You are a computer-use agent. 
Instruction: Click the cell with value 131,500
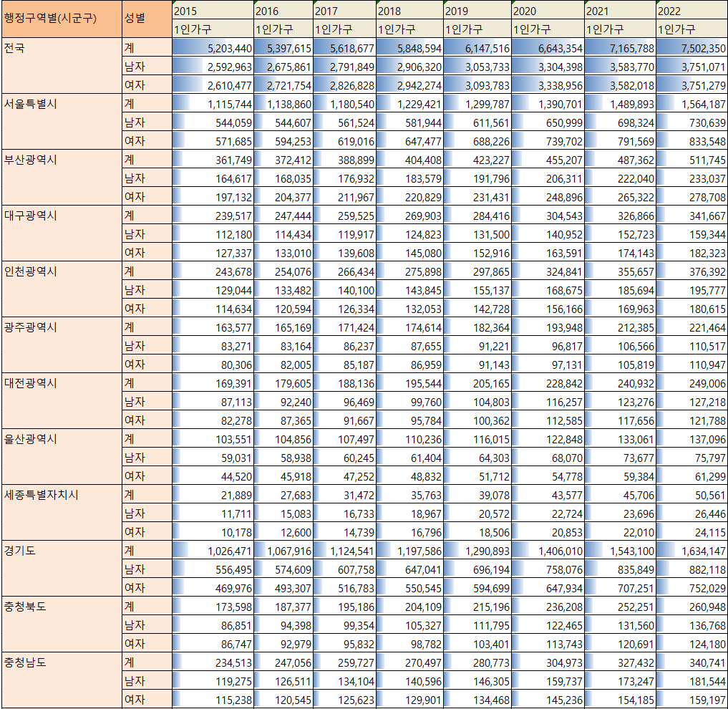click(x=477, y=233)
